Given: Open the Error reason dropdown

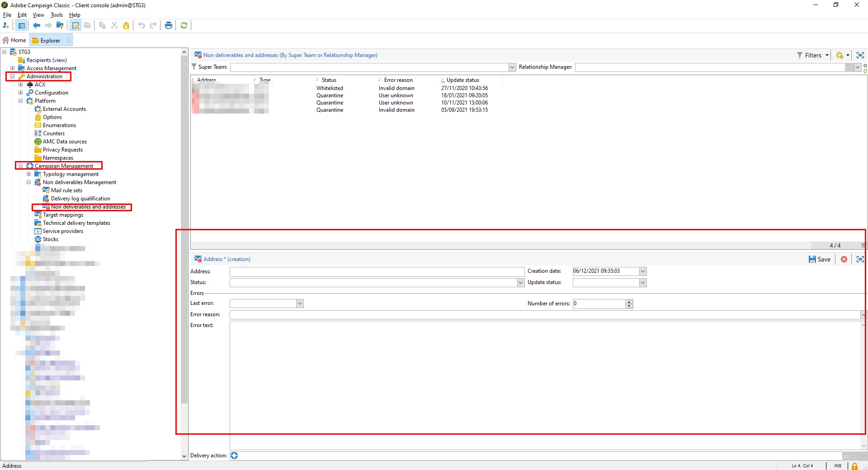Looking at the screenshot, I should coord(863,315).
